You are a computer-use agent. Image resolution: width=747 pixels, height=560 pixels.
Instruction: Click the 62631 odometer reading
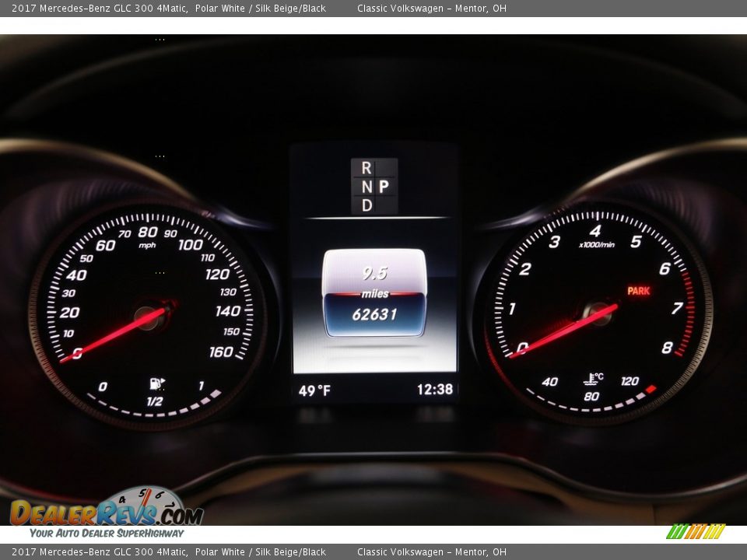[x=374, y=314]
